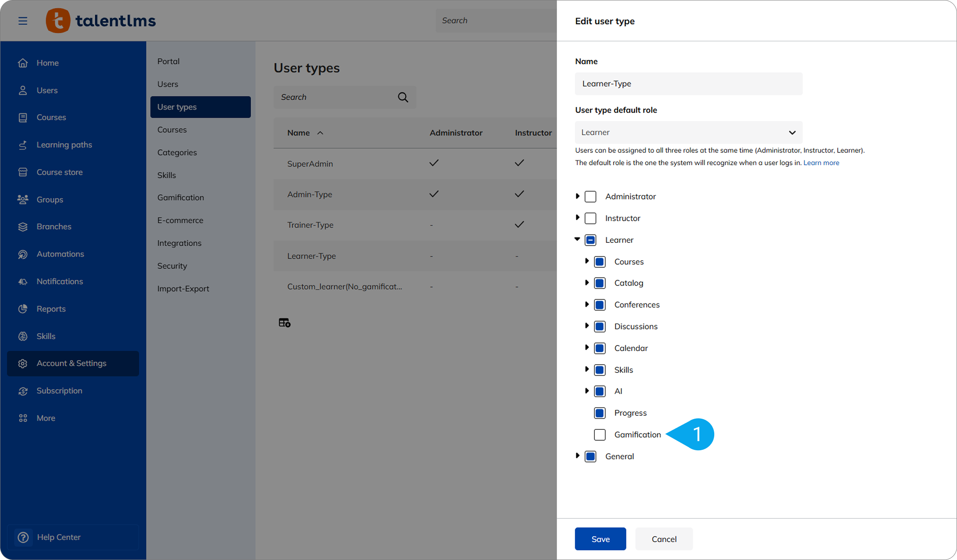The height and width of the screenshot is (560, 957).
Task: Expand the Courses permissions node
Action: (587, 261)
